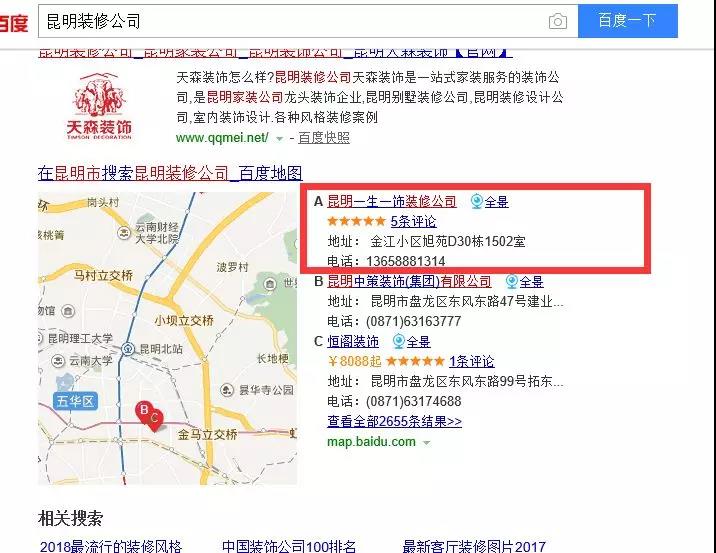Select the ¥8088起 price text

coord(354,362)
